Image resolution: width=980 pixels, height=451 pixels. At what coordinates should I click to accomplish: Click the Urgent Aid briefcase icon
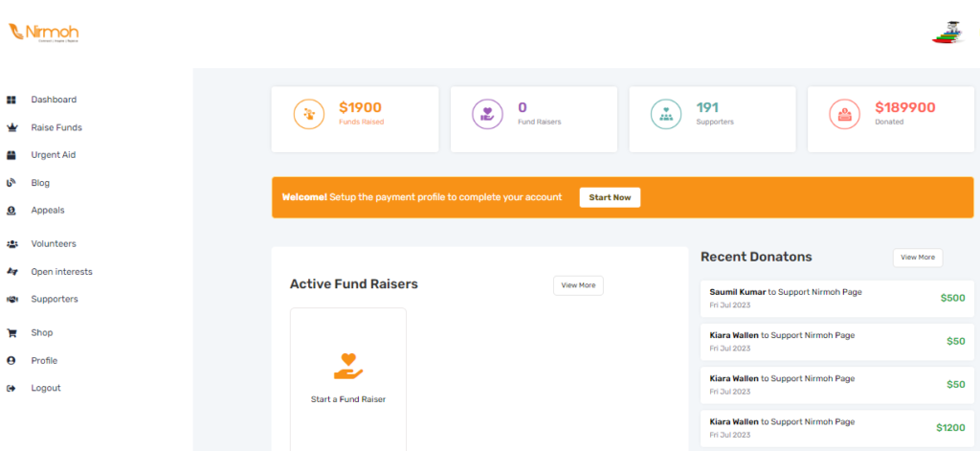pyautogui.click(x=11, y=155)
